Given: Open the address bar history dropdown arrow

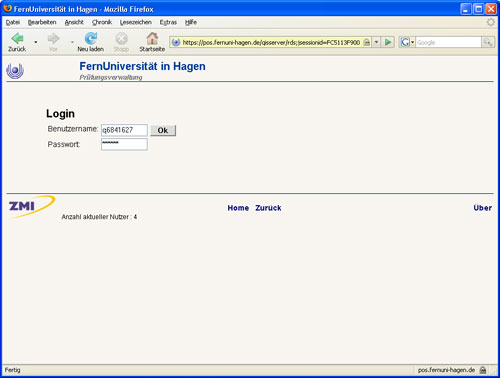Looking at the screenshot, I should pos(376,42).
